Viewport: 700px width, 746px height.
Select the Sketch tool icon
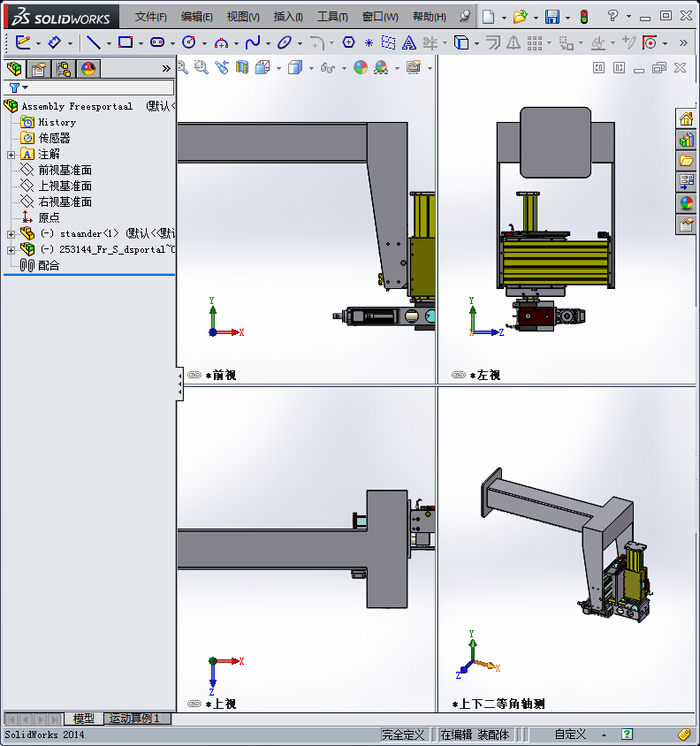pyautogui.click(x=22, y=42)
